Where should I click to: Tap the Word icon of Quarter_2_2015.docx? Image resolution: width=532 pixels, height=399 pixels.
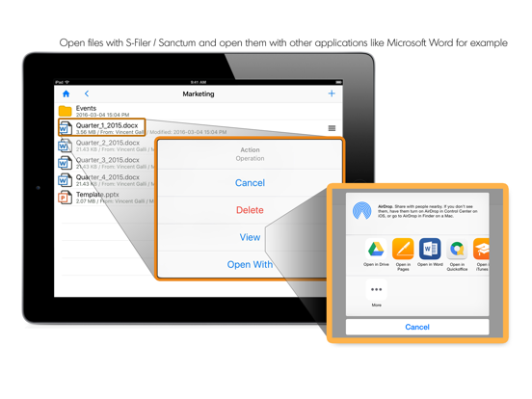65,146
